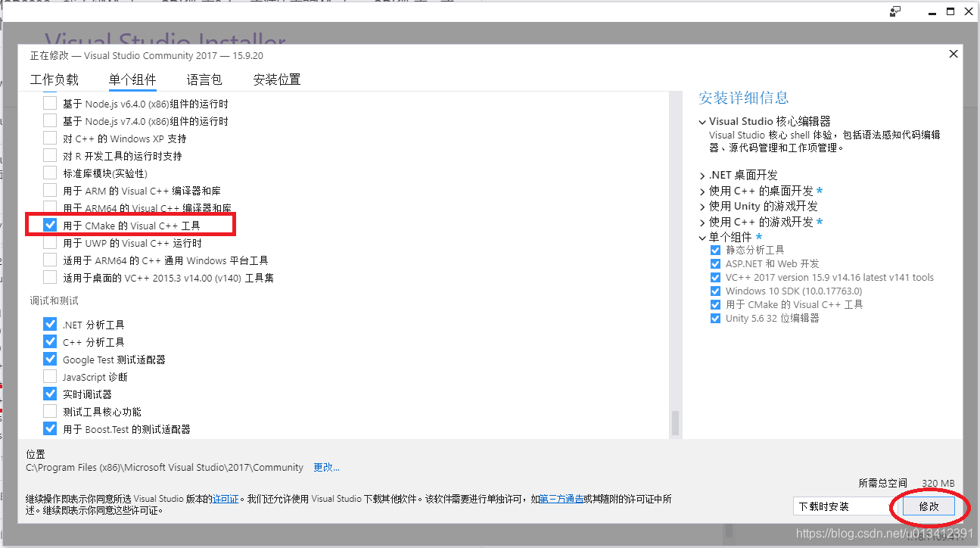Screen dimensions: 980x548
Task: Uncheck .NET 分析工具
Action: pos(50,325)
